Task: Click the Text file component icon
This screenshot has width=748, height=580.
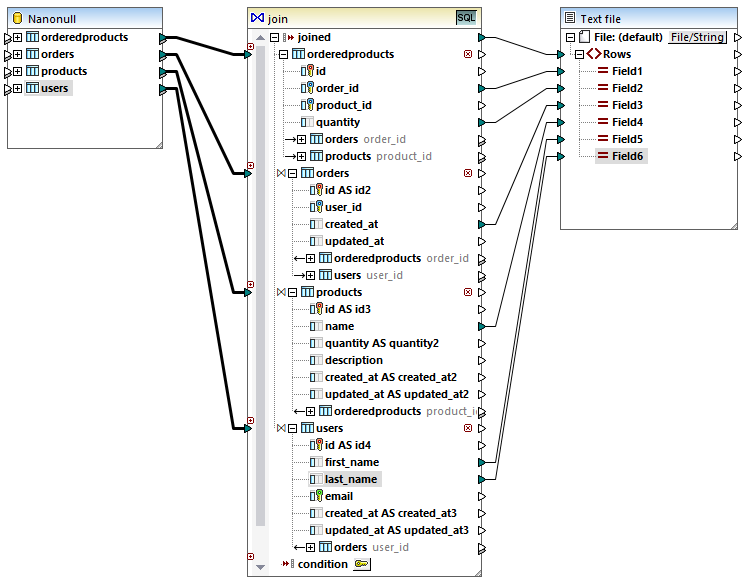Action: 570,18
